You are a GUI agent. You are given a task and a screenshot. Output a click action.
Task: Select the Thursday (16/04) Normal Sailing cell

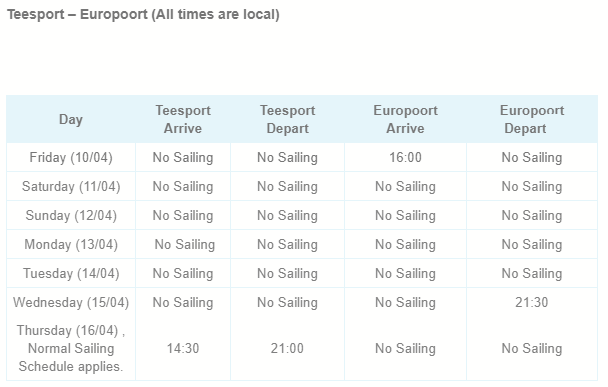tap(71, 348)
